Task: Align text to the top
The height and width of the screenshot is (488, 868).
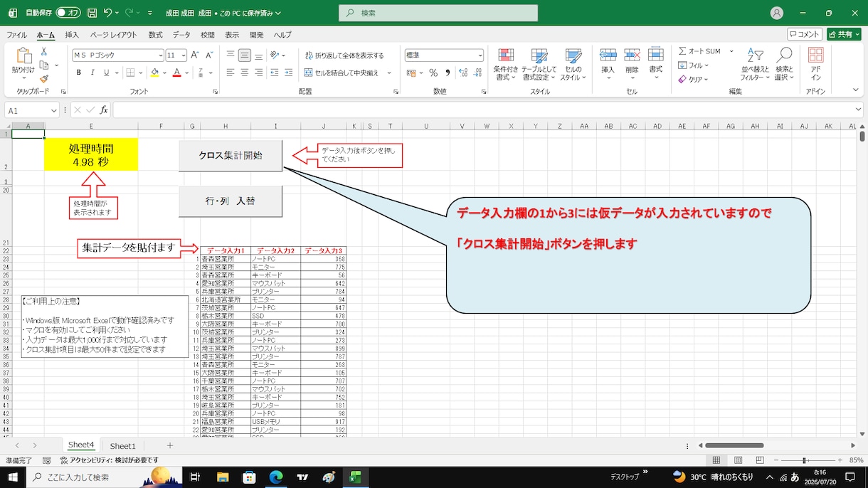Action: click(x=231, y=55)
